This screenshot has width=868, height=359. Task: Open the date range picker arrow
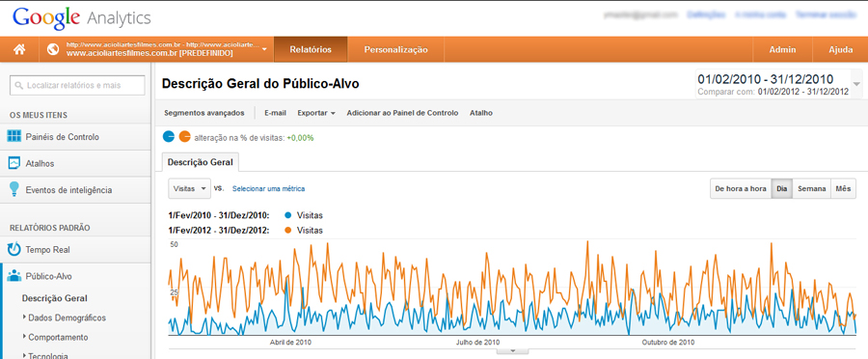[x=857, y=85]
